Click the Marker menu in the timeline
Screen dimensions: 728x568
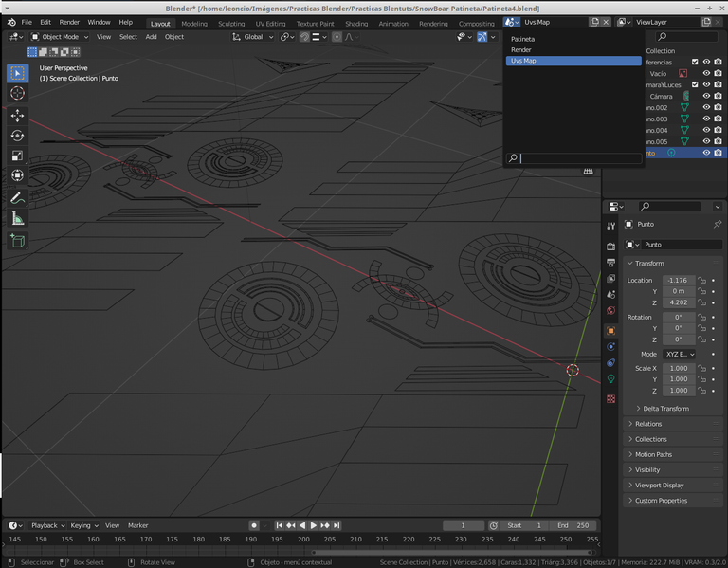(x=137, y=525)
